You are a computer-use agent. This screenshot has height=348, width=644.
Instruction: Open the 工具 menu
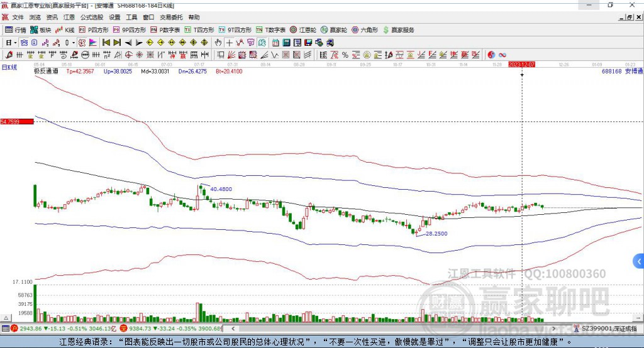point(131,17)
